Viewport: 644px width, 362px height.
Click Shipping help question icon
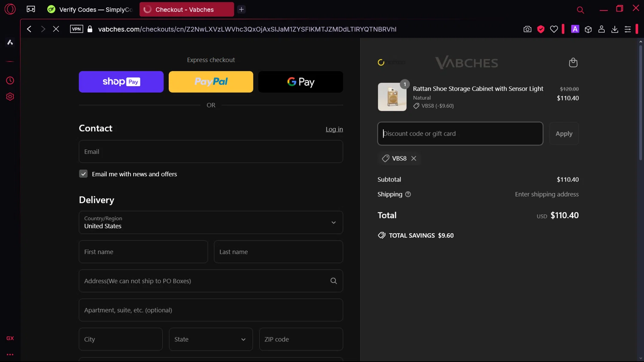point(408,194)
